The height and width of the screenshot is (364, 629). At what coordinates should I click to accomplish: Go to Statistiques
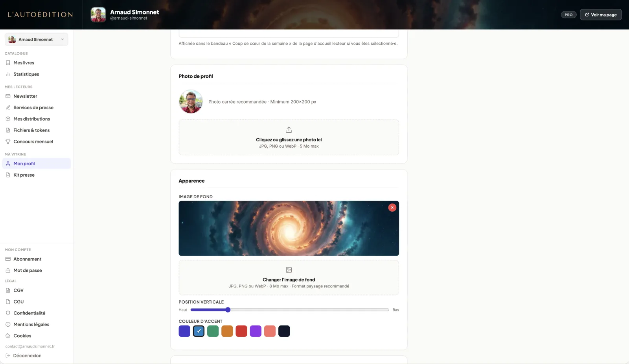click(x=36, y=74)
